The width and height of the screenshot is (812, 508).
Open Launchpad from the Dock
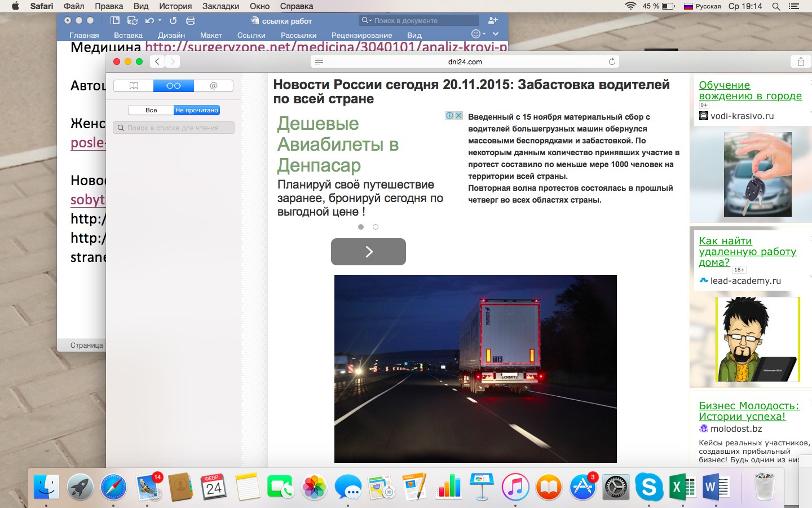[80, 486]
